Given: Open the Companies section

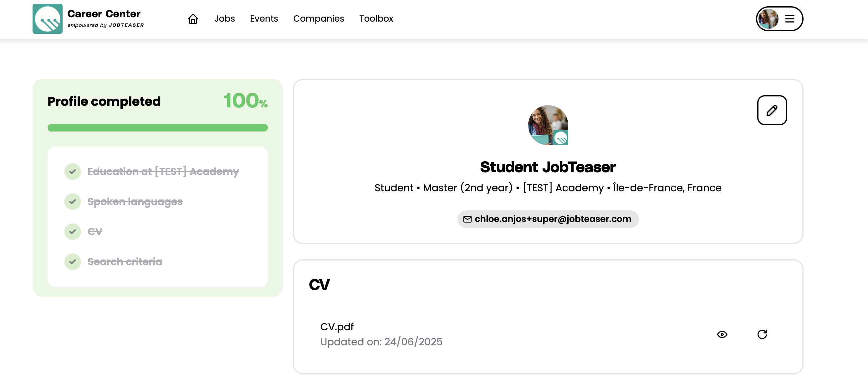Looking at the screenshot, I should (x=319, y=19).
